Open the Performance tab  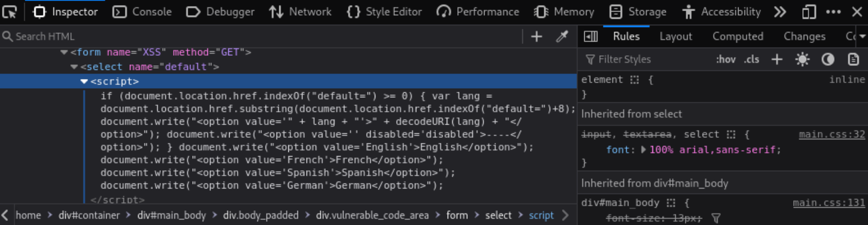pyautogui.click(x=478, y=12)
